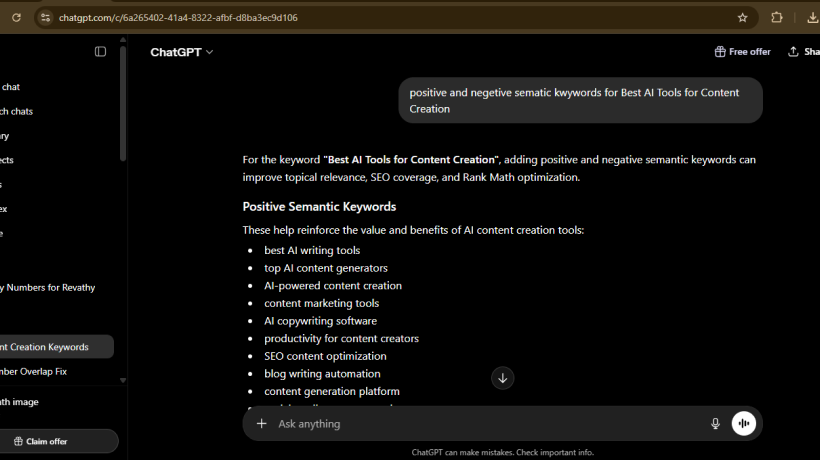Collapse the ChatGPT sidebar panel icon
The image size is (820, 460).
(x=100, y=52)
